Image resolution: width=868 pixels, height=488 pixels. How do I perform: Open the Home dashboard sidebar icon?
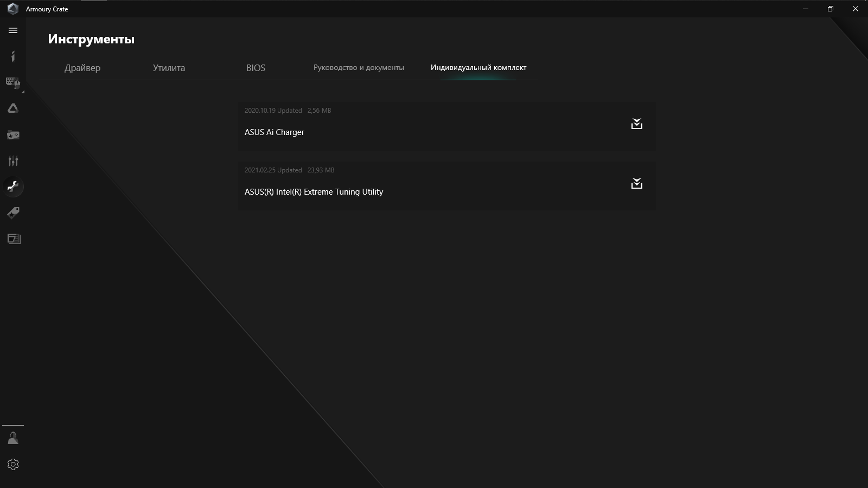click(13, 56)
